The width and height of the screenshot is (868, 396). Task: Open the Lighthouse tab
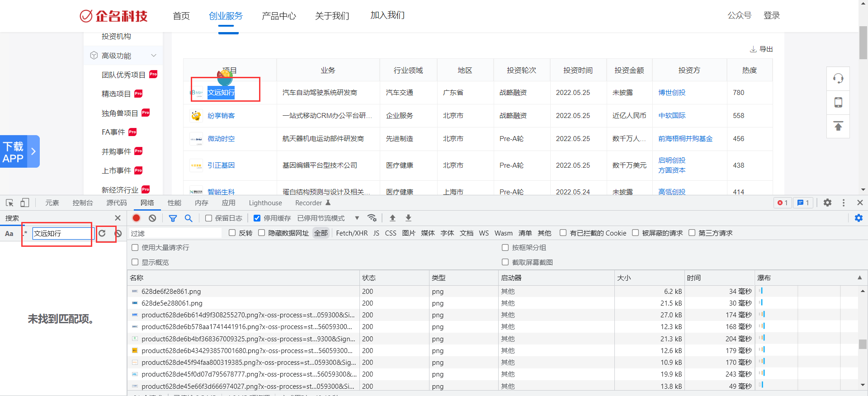point(265,203)
